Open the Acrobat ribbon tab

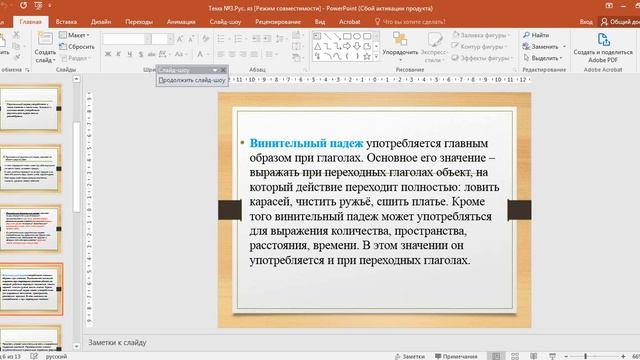(x=349, y=22)
